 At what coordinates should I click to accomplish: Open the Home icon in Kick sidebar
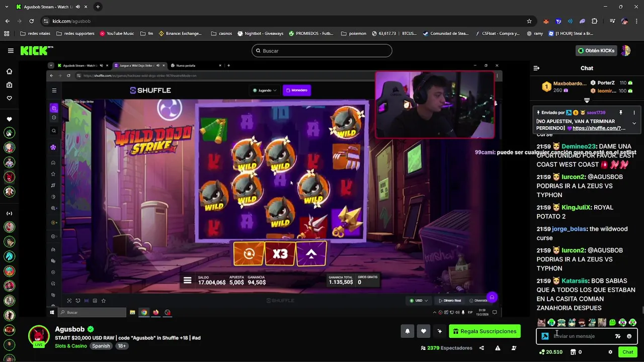9,71
